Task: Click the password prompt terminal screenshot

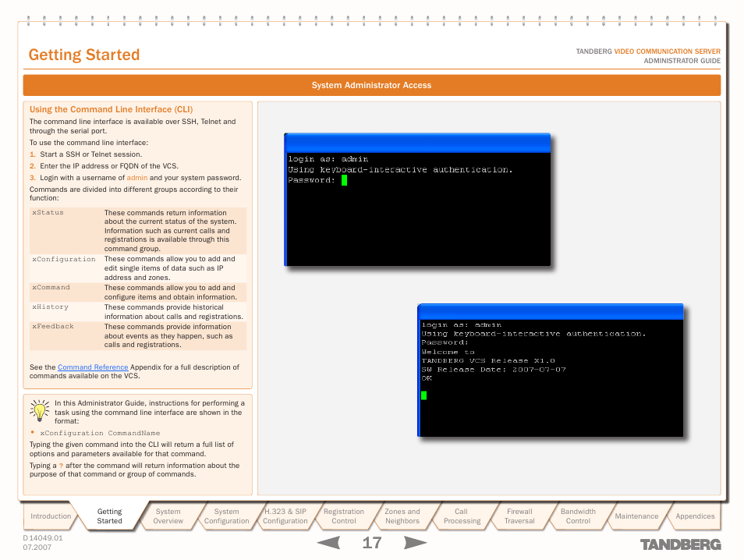Action: 417,200
